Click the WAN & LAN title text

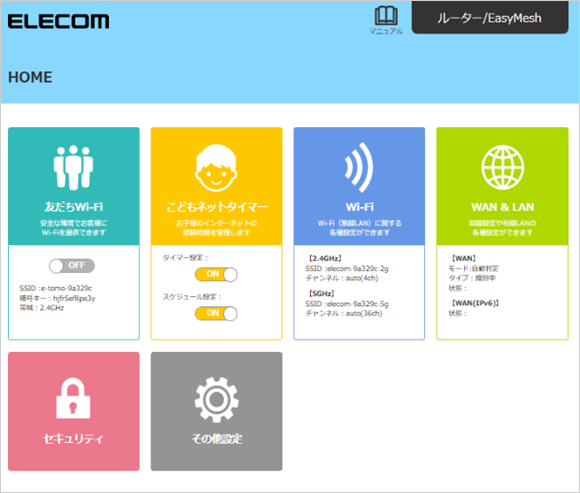pos(502,207)
